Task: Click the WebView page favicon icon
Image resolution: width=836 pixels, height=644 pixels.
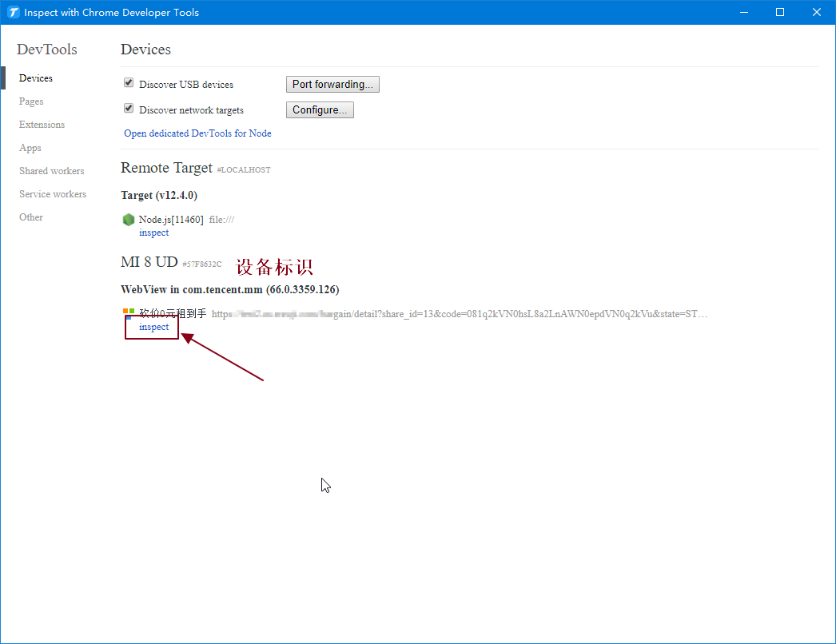Action: (x=129, y=313)
